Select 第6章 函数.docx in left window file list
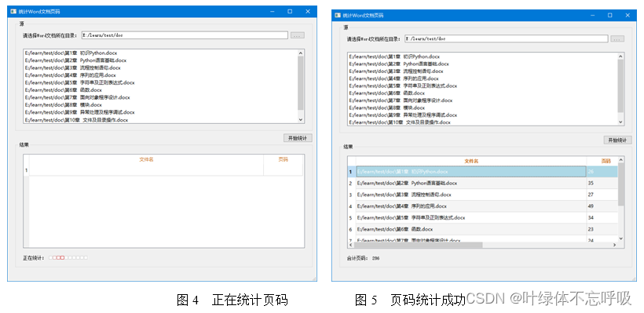Screen dimensions: 644x313 tap(64, 90)
